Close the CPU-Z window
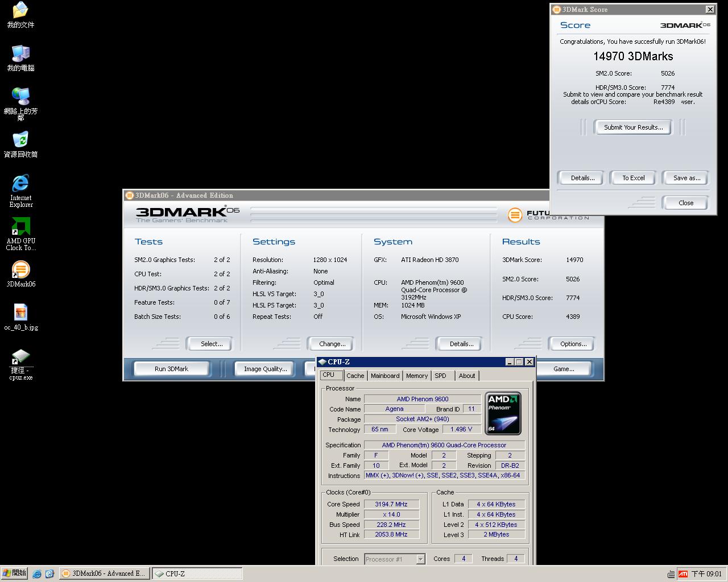Screen dimensions: 728x582 [x=530, y=362]
